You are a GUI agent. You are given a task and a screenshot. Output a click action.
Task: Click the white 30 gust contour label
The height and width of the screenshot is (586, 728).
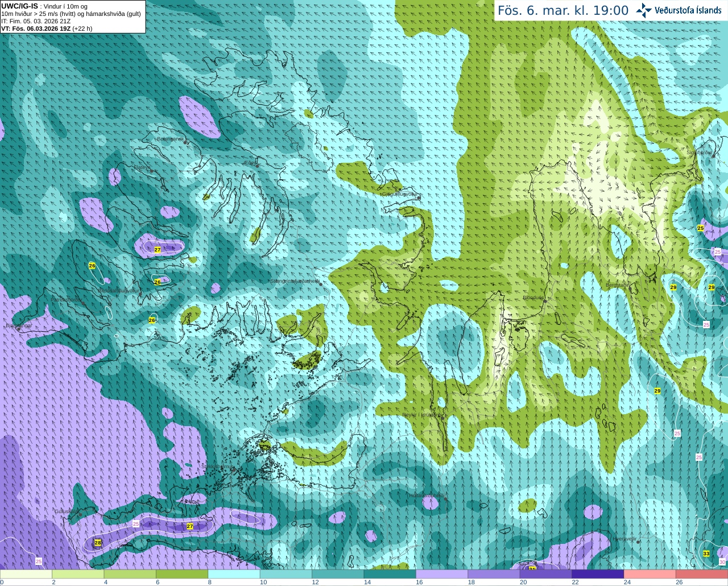pos(722,562)
